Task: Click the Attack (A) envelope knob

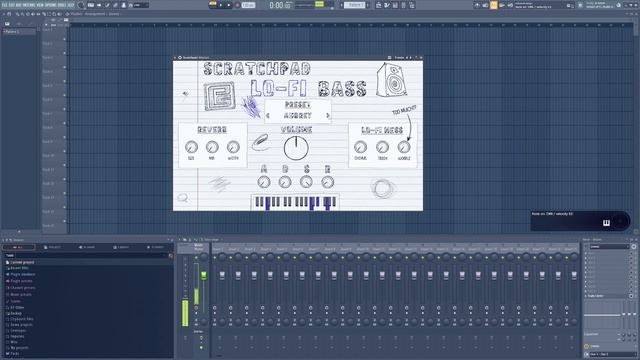Action: tap(264, 182)
